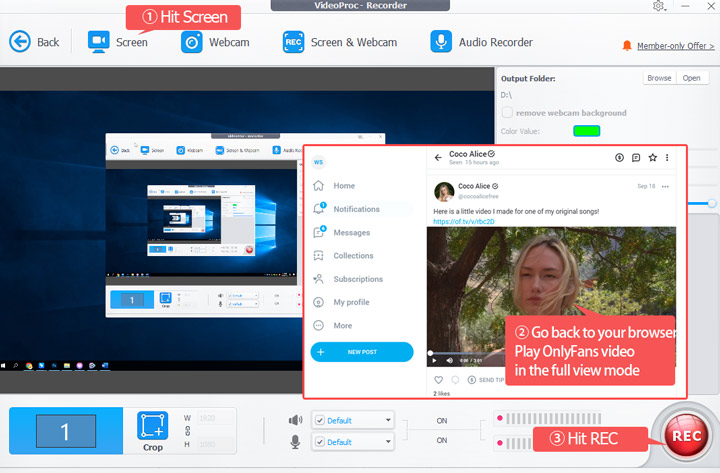Favorite profile with the star icon
720x473 pixels.
point(652,158)
